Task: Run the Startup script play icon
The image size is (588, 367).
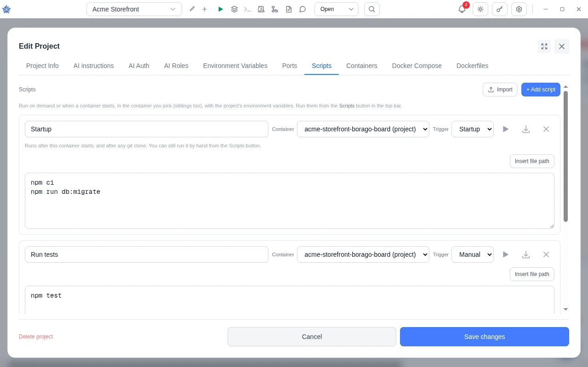Action: [x=506, y=129]
